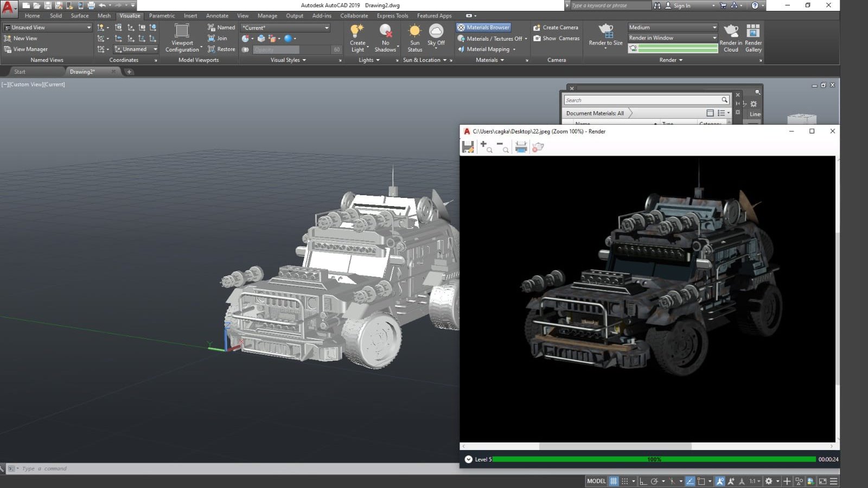Open the Medium render preset dropdown
Screen dimensions: 868x488
tap(714, 27)
